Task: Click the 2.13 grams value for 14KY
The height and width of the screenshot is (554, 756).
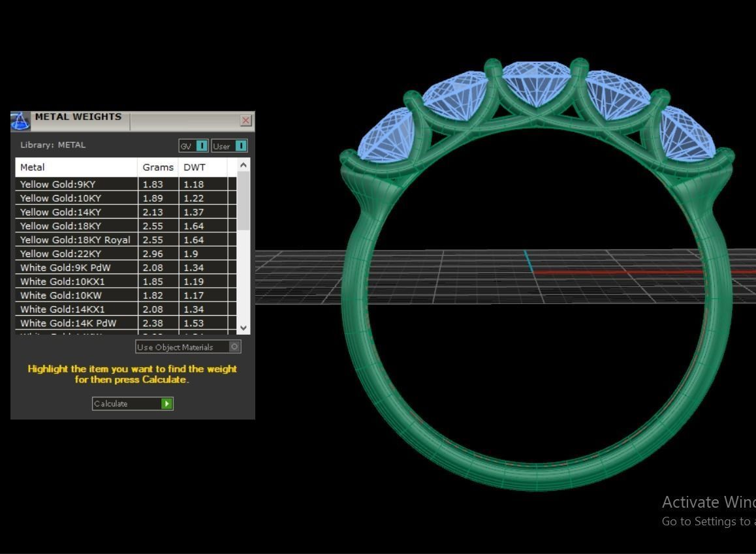Action: [x=153, y=212]
